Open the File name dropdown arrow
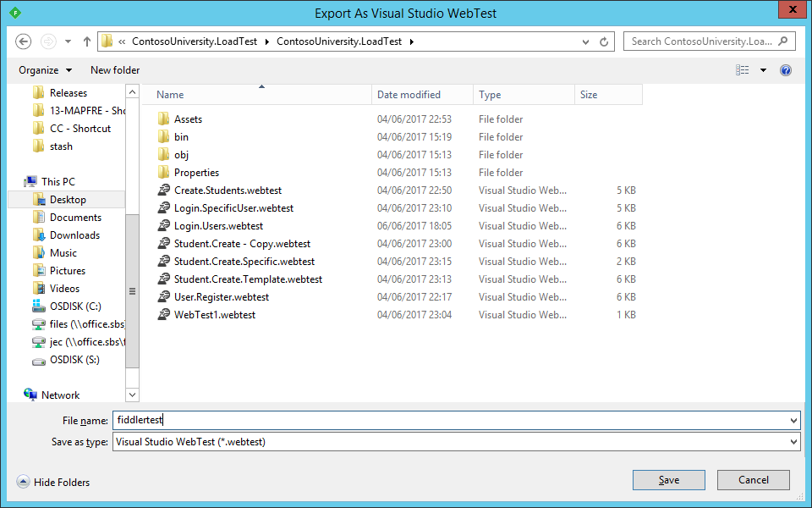 point(793,421)
